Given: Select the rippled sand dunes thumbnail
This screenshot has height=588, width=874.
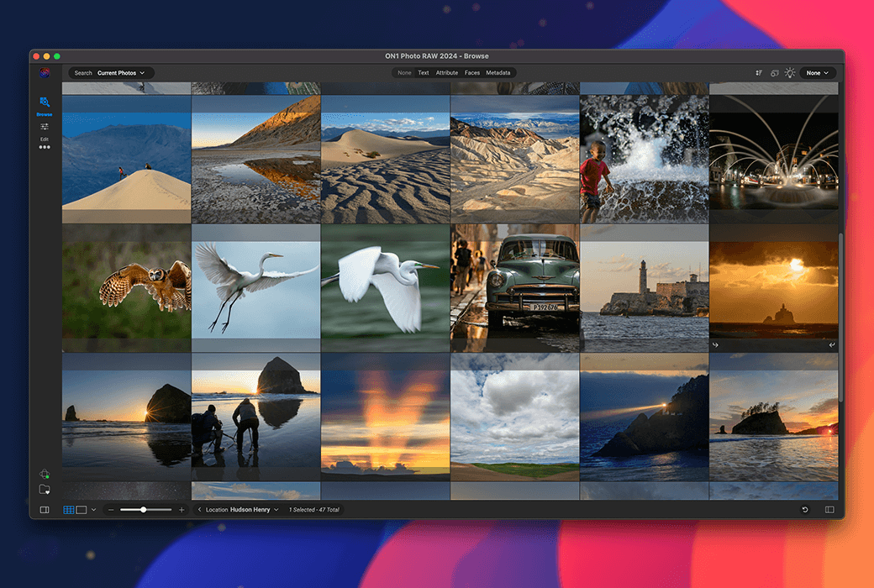Looking at the screenshot, I should (x=385, y=159).
